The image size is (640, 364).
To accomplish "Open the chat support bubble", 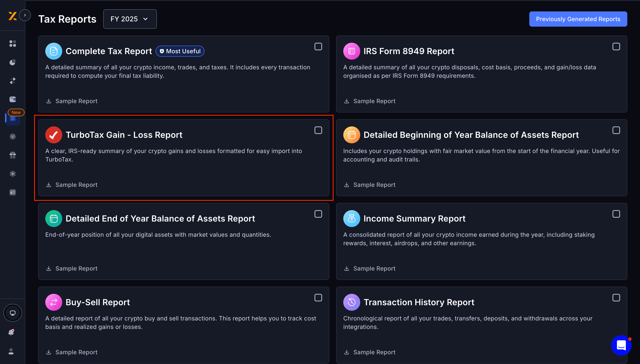I will pos(621,345).
